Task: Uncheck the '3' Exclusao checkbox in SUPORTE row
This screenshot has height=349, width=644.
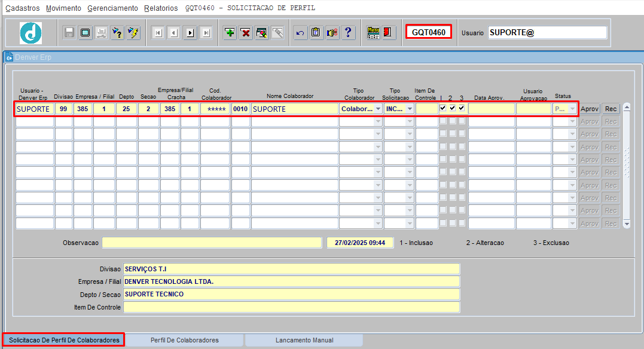Action: 462,108
